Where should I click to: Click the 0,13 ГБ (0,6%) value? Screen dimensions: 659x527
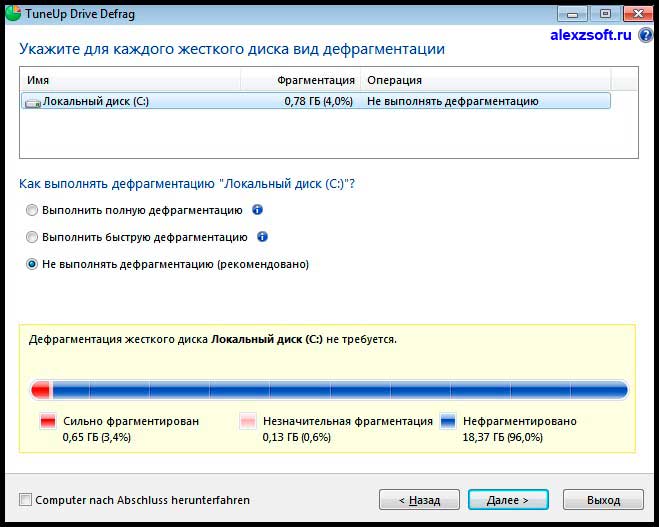pyautogui.click(x=296, y=437)
